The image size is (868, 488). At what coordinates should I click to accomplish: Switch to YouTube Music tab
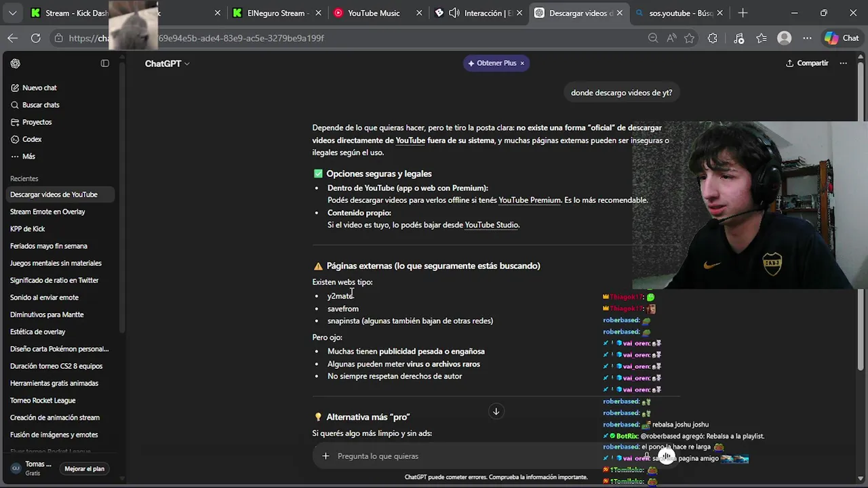[376, 13]
